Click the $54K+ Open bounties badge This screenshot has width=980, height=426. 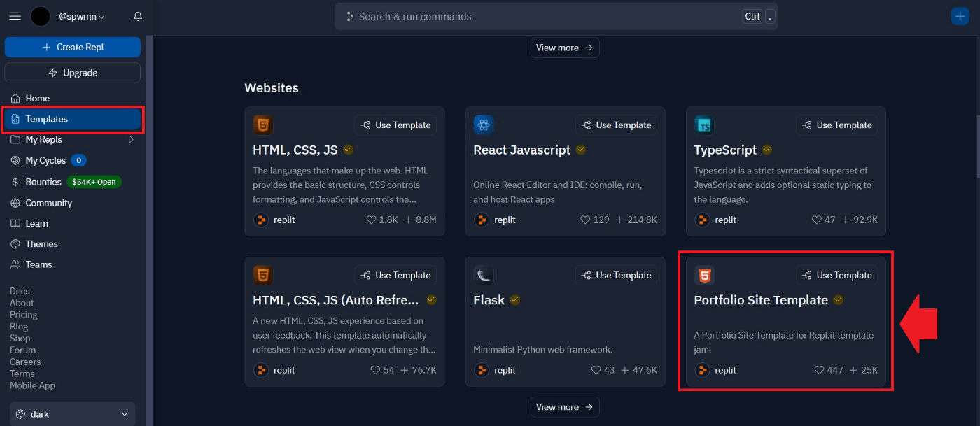pos(94,182)
